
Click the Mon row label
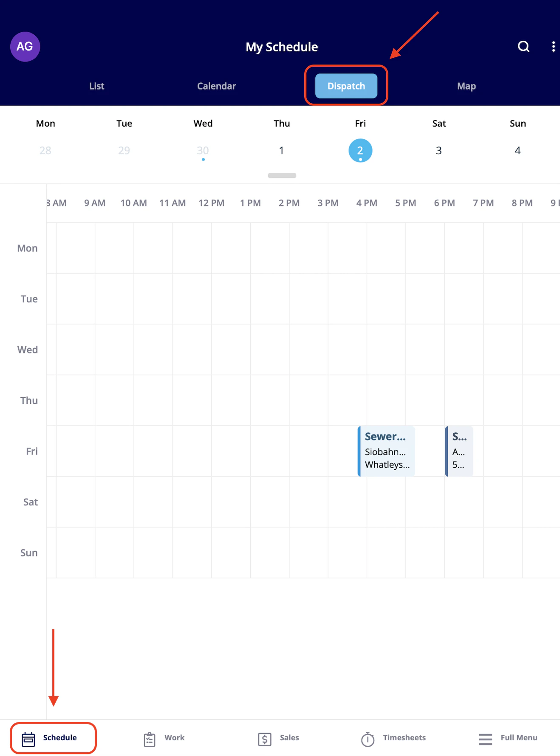coord(28,248)
